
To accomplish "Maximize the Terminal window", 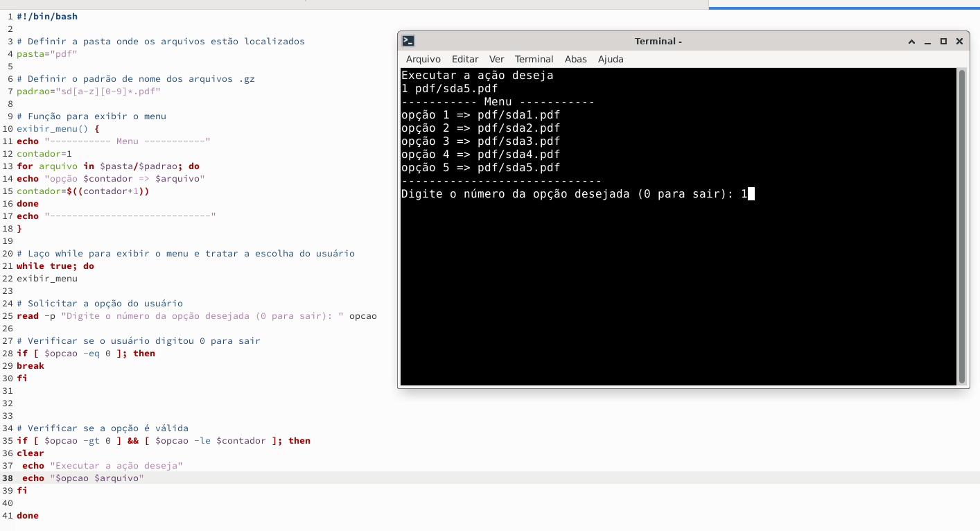I will (943, 42).
